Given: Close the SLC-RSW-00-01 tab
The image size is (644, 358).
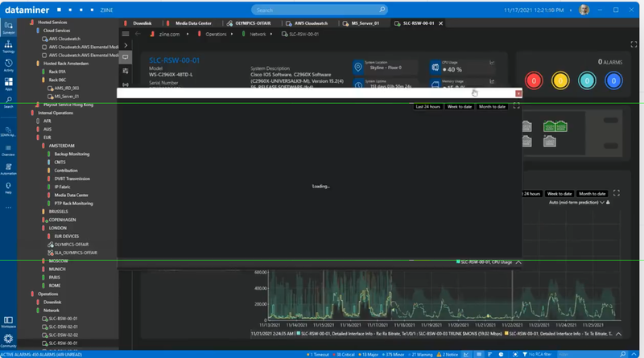Looking at the screenshot, I should [x=440, y=23].
